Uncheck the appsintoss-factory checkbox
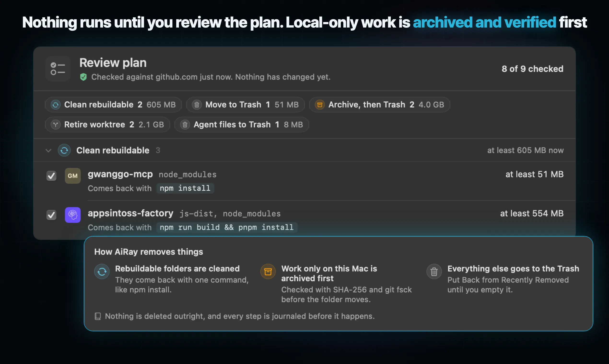The width and height of the screenshot is (609, 364). coord(51,215)
